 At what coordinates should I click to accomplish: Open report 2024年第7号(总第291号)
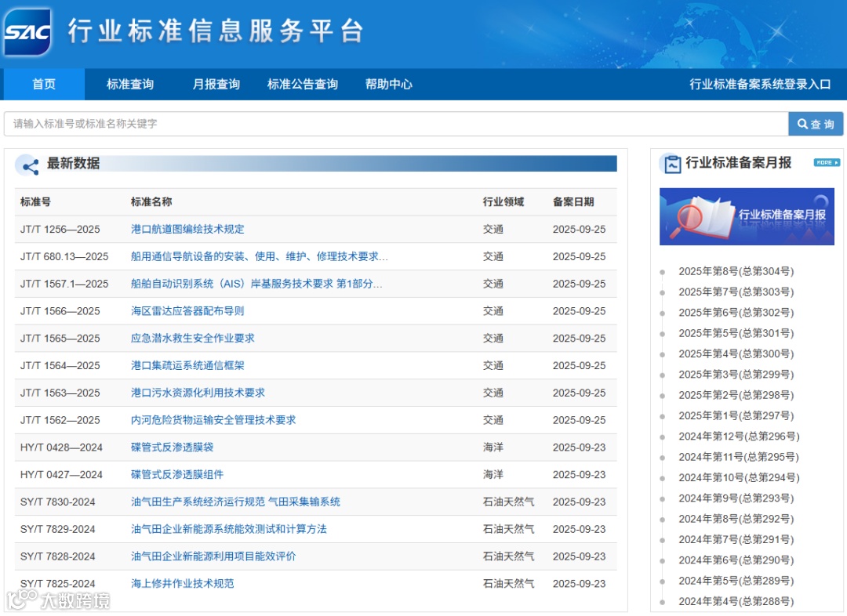click(x=736, y=539)
